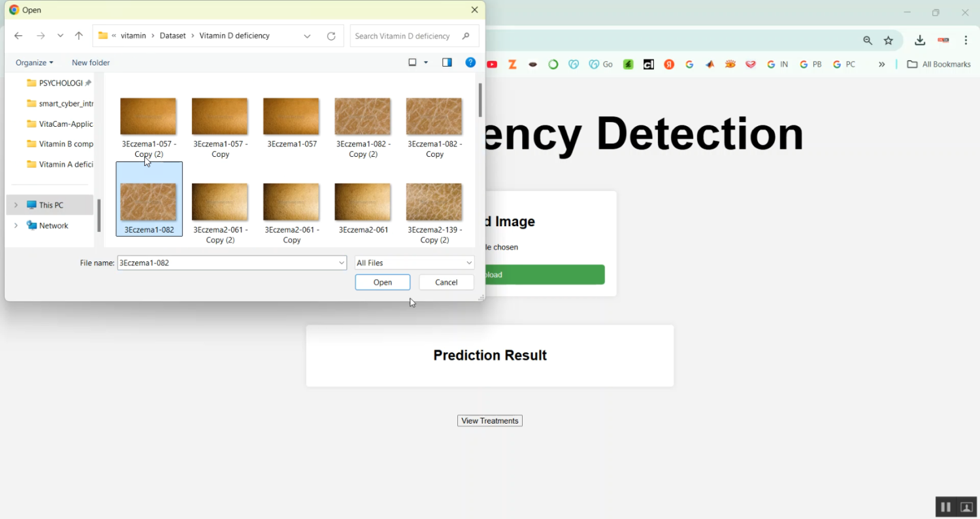This screenshot has width=980, height=519.
Task: Refresh the Vitamin D deficiency folder
Action: [x=331, y=36]
